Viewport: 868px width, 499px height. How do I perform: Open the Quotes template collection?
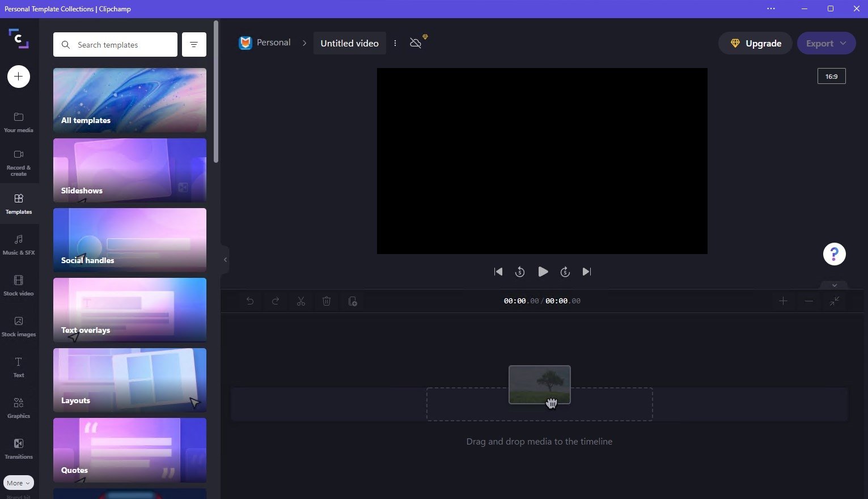point(130,450)
